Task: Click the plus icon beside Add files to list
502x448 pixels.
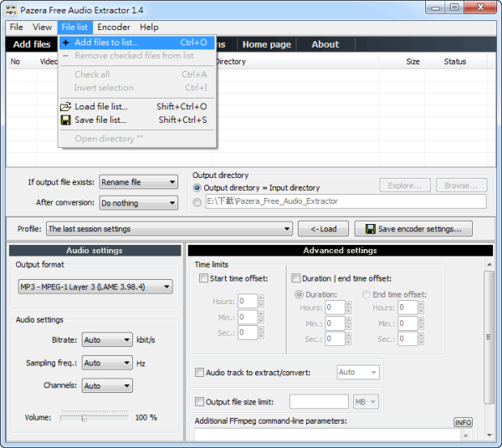Action: tap(65, 43)
